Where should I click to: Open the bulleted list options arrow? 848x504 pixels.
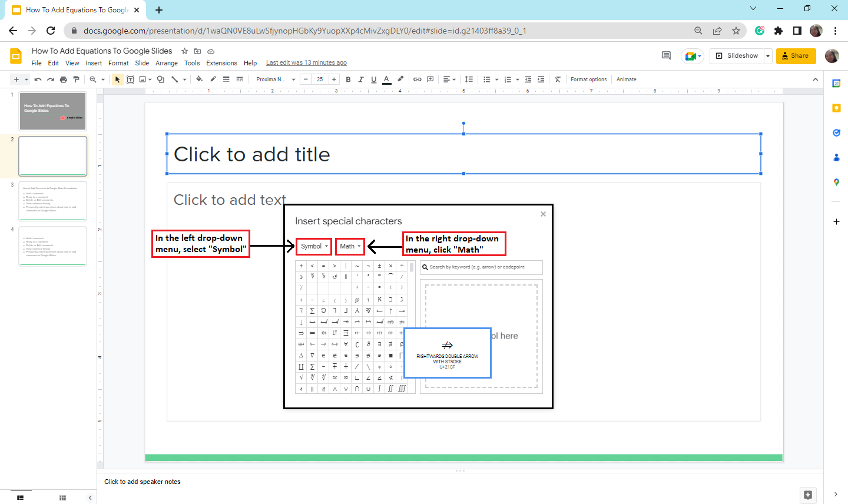coord(496,79)
